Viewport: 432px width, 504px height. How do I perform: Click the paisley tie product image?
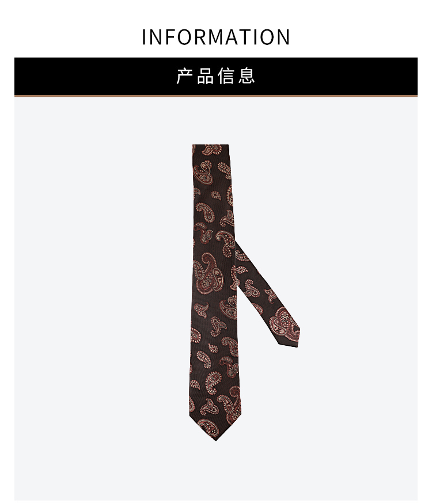pos(244,292)
